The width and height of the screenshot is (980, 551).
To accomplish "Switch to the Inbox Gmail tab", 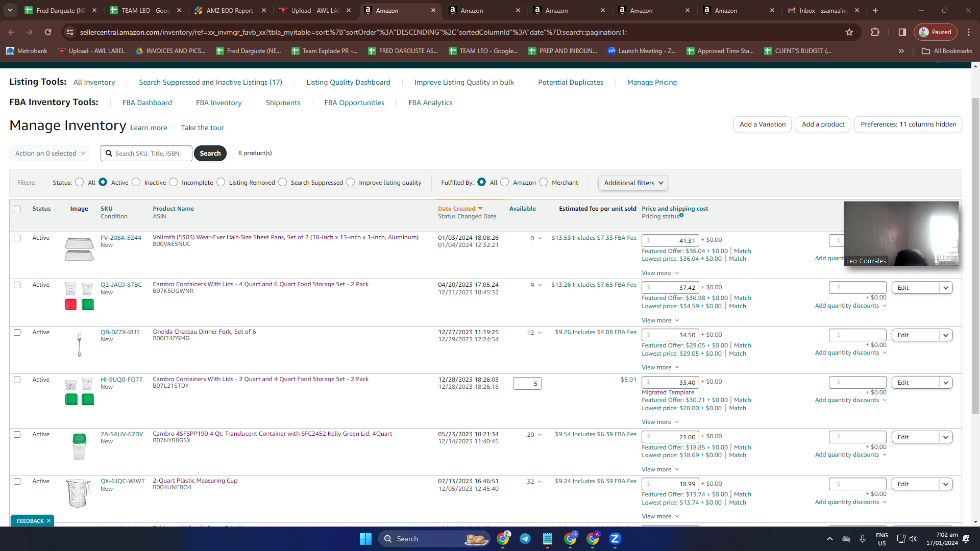I will tap(822, 10).
